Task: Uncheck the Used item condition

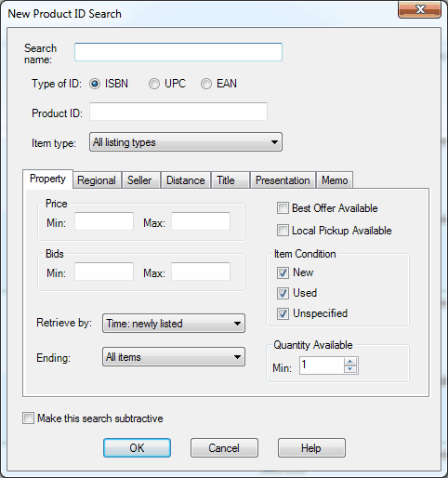Action: point(283,293)
